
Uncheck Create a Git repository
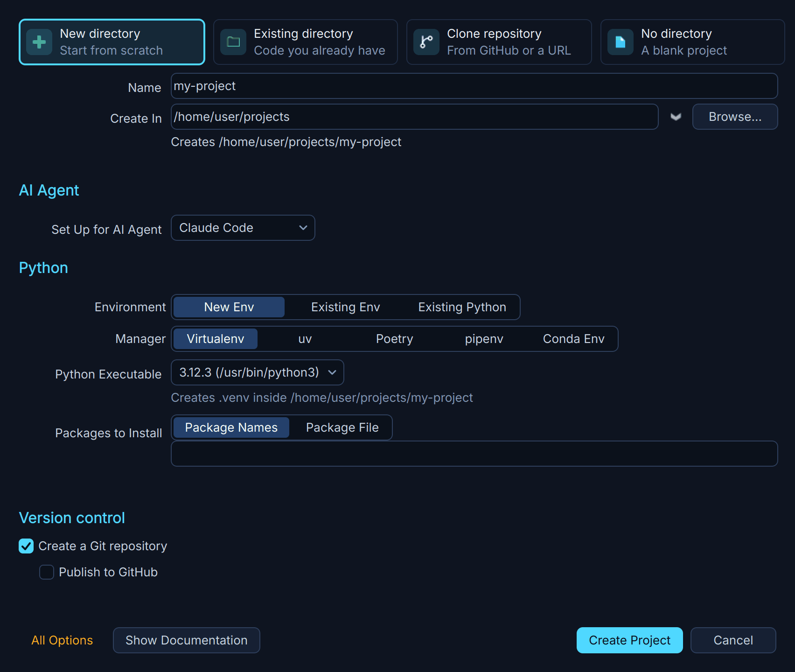(x=26, y=546)
